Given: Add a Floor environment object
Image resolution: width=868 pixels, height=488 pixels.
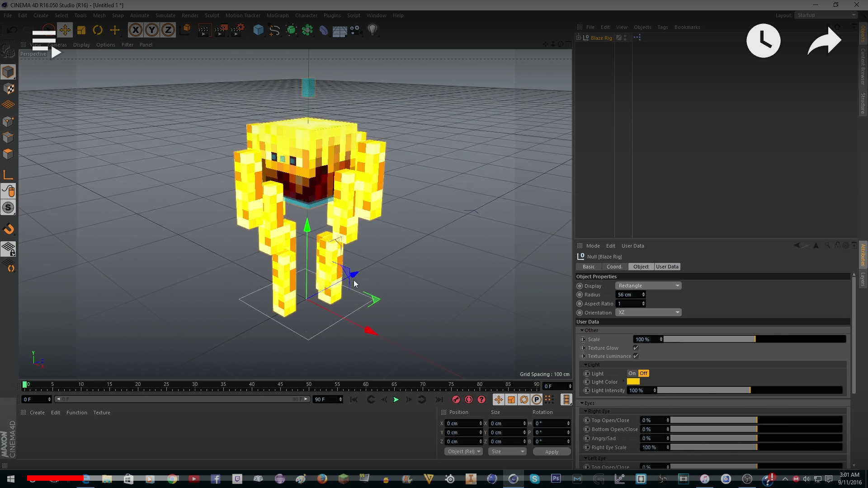Looking at the screenshot, I should pyautogui.click(x=340, y=30).
